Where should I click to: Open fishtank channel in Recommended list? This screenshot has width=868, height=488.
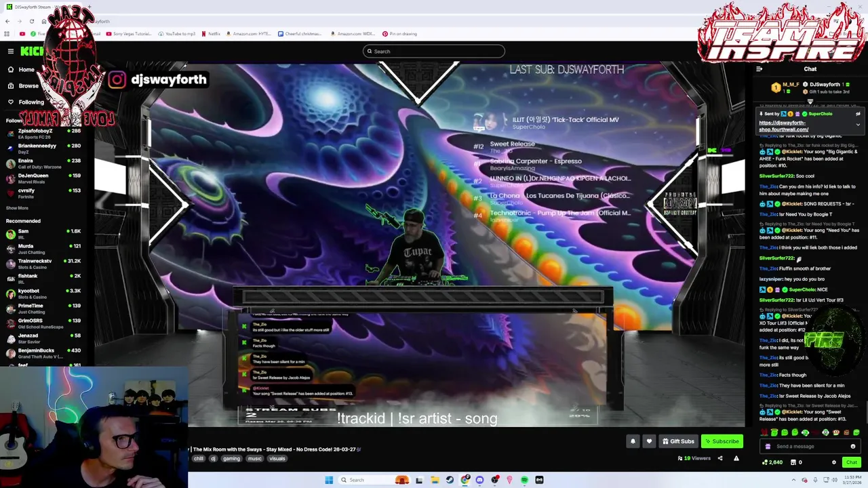[x=43, y=279]
